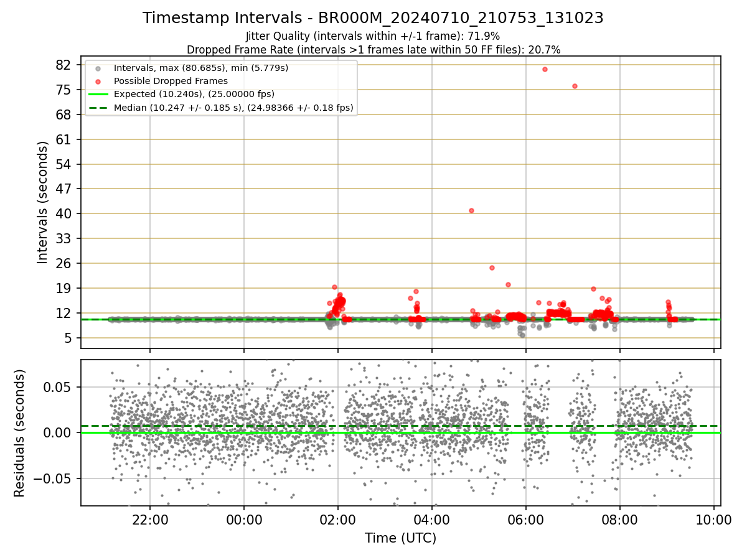Select the 'Jitter Quality' 71.9% subtitle line
Viewport: 747px width, 560px height.
pos(373,36)
